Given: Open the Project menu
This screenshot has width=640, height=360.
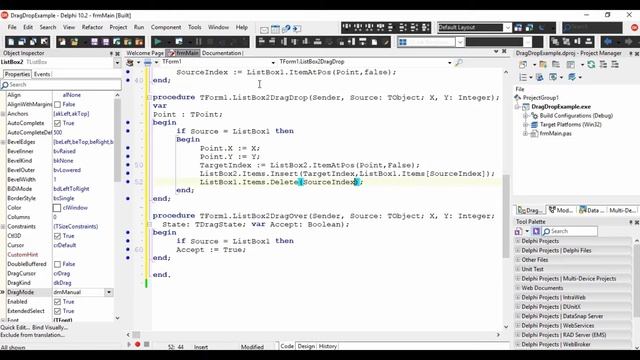Looking at the screenshot, I should click(118, 27).
